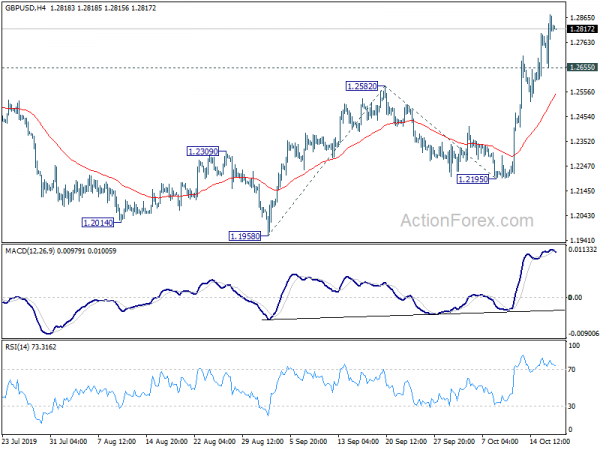This screenshot has width=600, height=450.
Task: Select the 23 Jul 2019 date marker
Action: 19,441
